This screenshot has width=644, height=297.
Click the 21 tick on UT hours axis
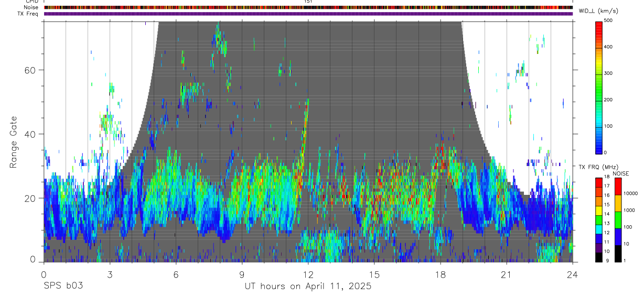point(507,274)
